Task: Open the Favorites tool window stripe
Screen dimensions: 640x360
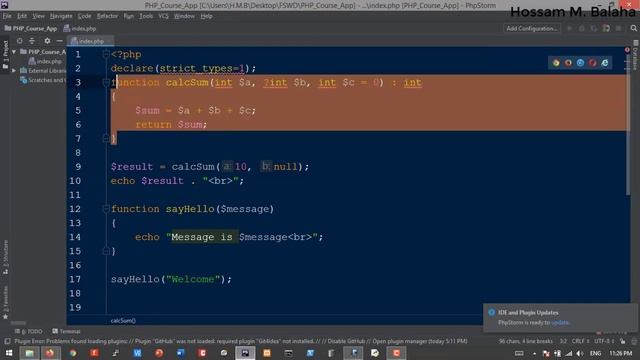Action: coord(5,302)
